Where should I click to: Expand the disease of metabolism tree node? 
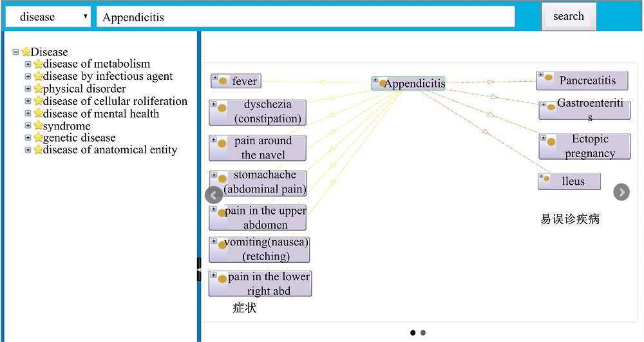click(28, 64)
